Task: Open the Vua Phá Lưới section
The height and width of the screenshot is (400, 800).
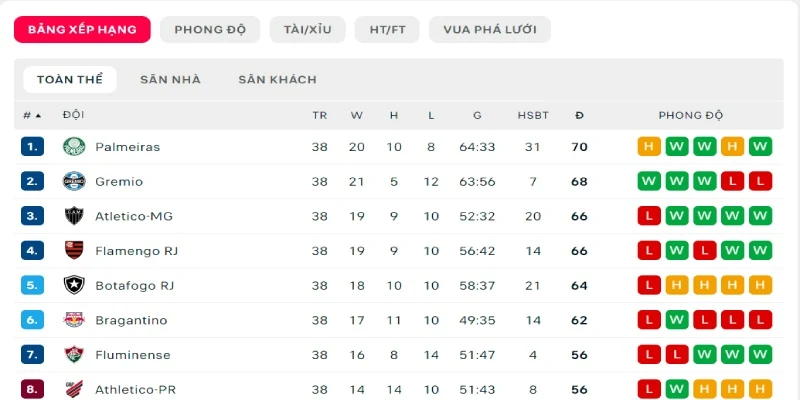Action: tap(490, 30)
